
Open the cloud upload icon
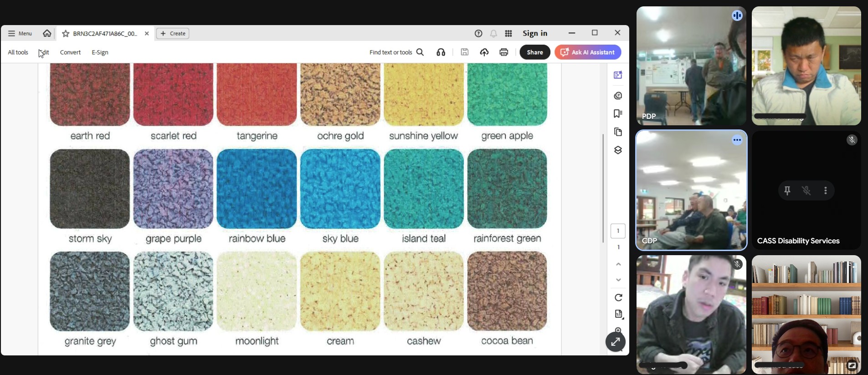click(x=484, y=52)
